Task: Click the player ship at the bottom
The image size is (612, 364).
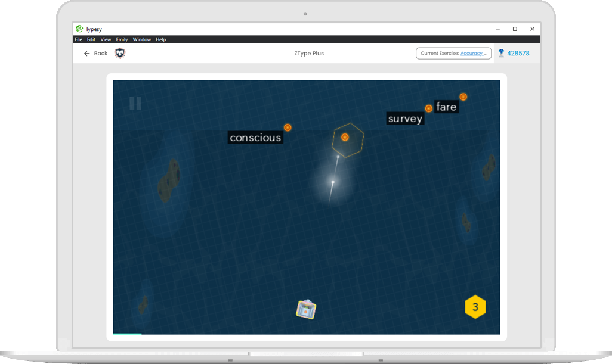Action: click(x=306, y=309)
